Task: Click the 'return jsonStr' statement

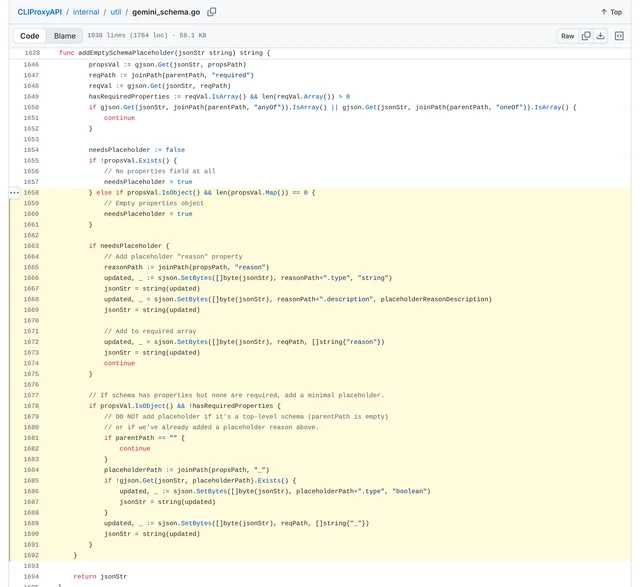Action: pos(100,576)
